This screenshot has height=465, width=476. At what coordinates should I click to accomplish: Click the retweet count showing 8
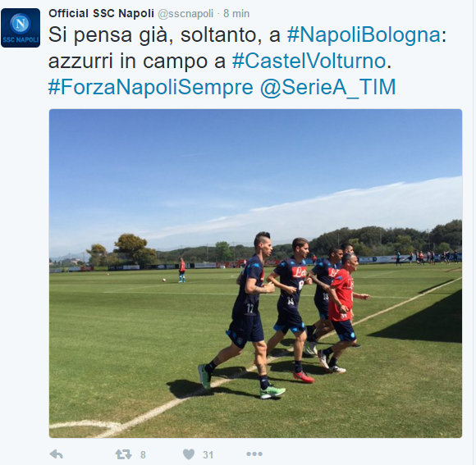(143, 455)
